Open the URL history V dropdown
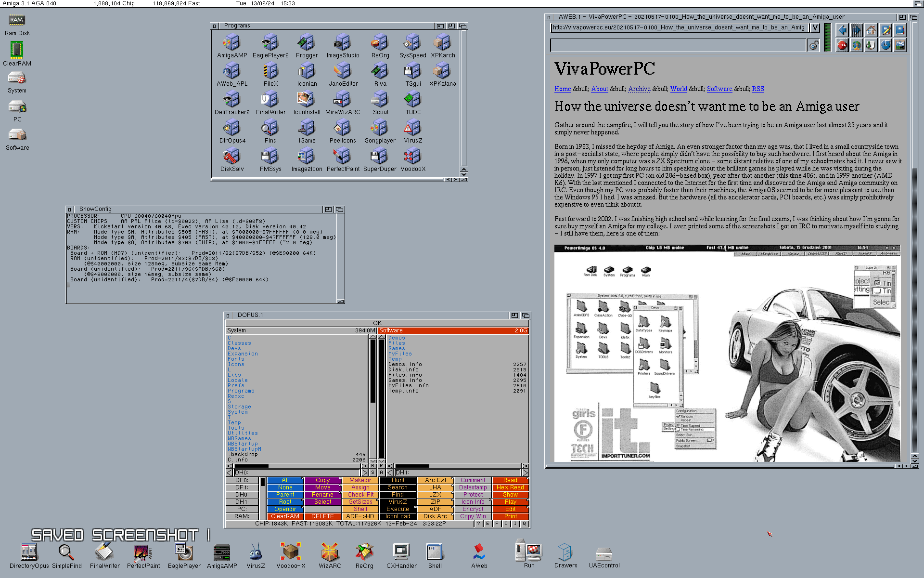Image resolution: width=924 pixels, height=578 pixels. click(x=815, y=28)
